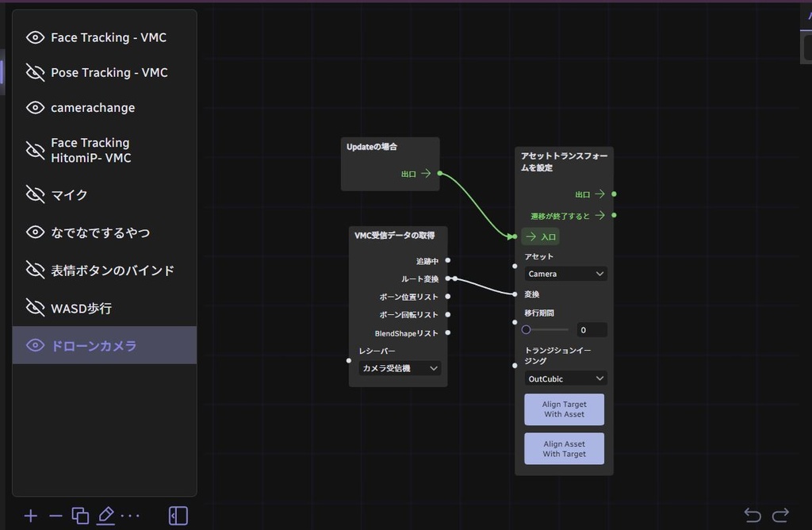Show the Pose Tracking - VMC blueprint
Image resolution: width=812 pixels, height=530 pixels.
pos(35,72)
